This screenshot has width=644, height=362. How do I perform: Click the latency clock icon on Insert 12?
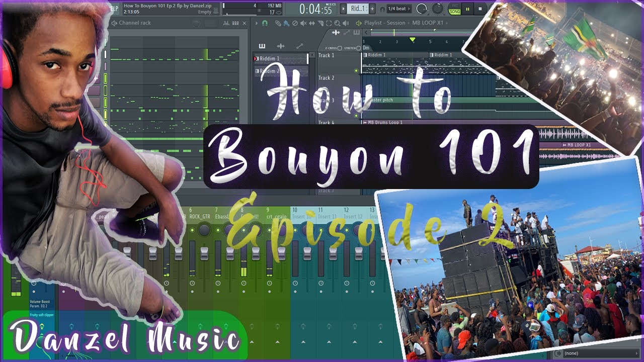click(347, 284)
